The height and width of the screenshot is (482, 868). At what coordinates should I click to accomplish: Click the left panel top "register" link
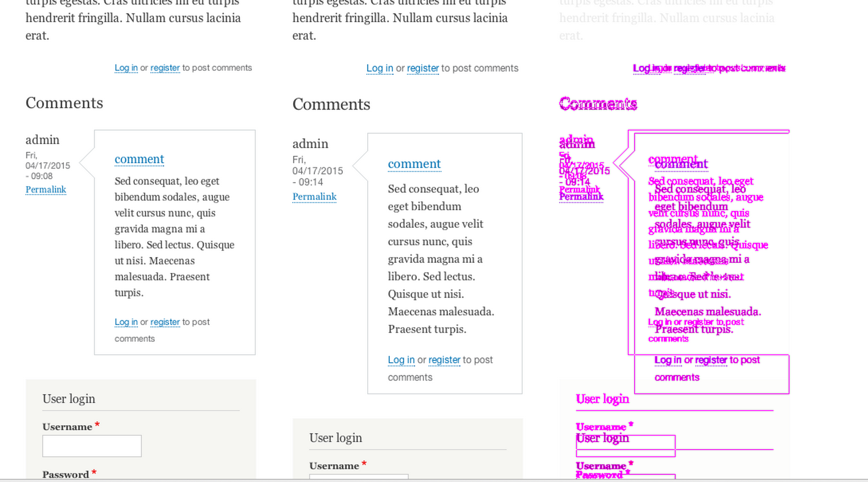tap(165, 68)
